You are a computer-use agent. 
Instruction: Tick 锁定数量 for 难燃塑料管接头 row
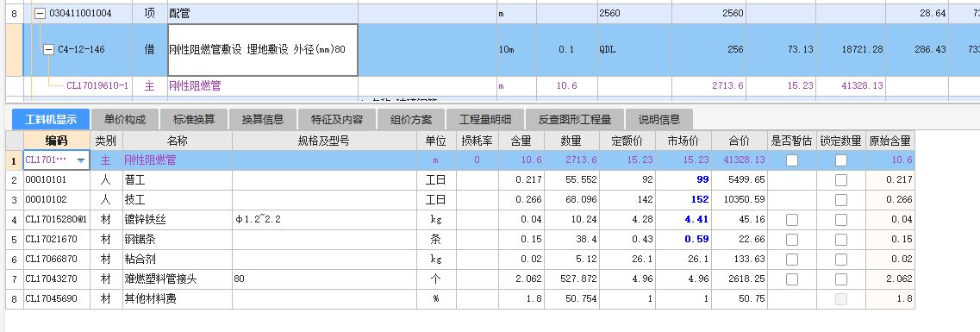click(841, 279)
